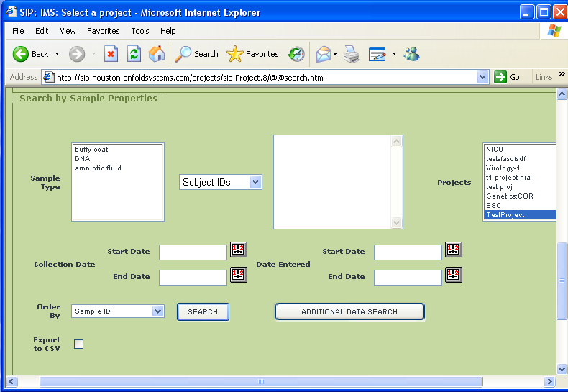Click the ADDITIONAL DATA SEARCH button
This screenshot has height=392, width=568.
point(349,311)
